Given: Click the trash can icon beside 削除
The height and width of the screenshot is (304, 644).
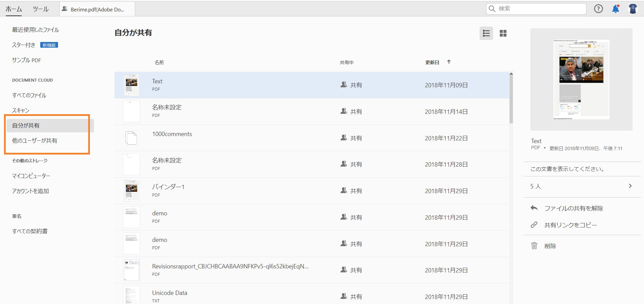Looking at the screenshot, I should click(534, 246).
